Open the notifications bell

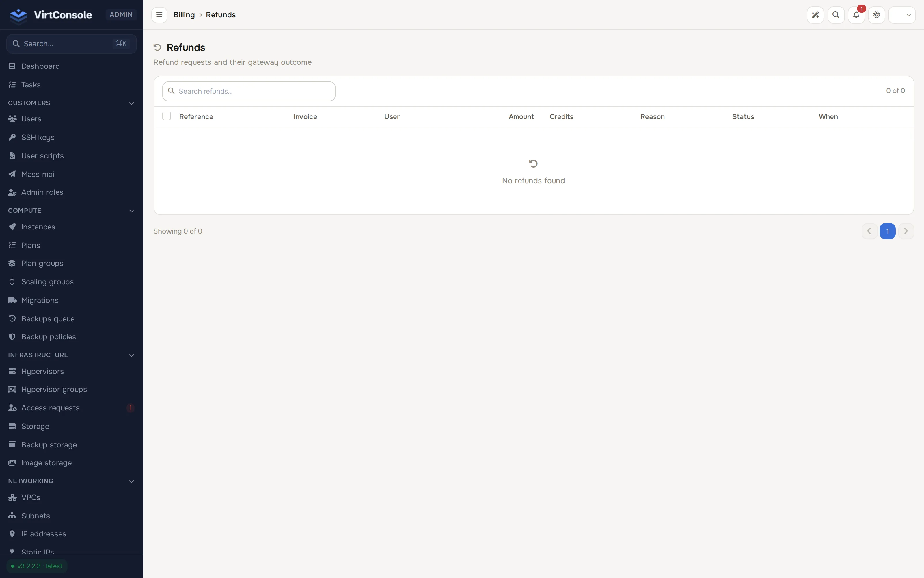856,15
